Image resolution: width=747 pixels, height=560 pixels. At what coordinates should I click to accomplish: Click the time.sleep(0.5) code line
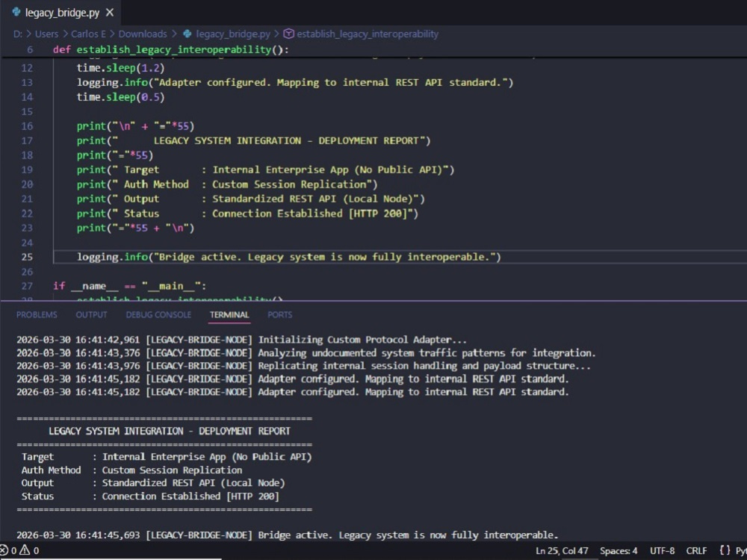(x=120, y=97)
